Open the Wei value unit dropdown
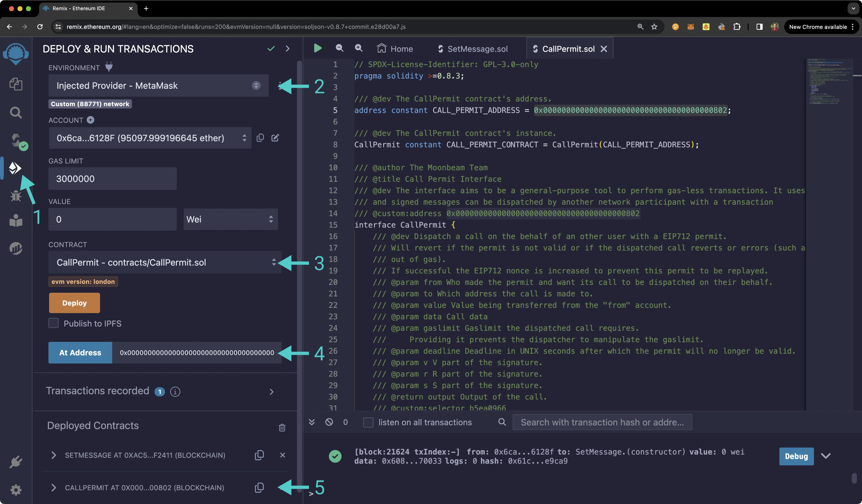 coord(231,219)
